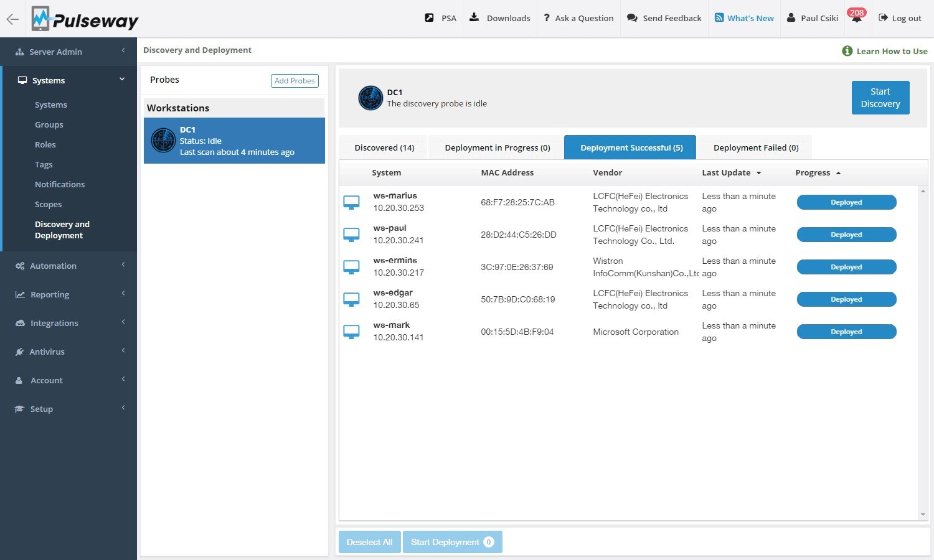934x560 pixels.
Task: Click the ws-ermins computer icon
Action: (x=352, y=268)
